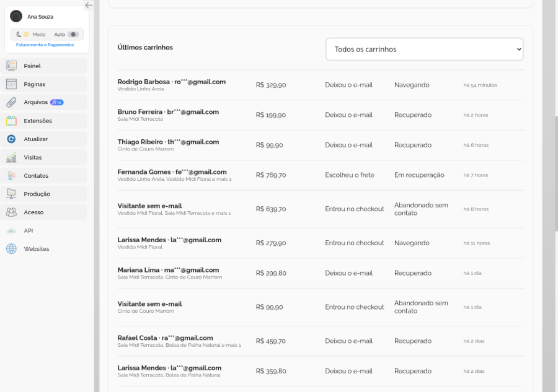
Task: Click the há 11 horas timestamp
Action: tap(477, 243)
